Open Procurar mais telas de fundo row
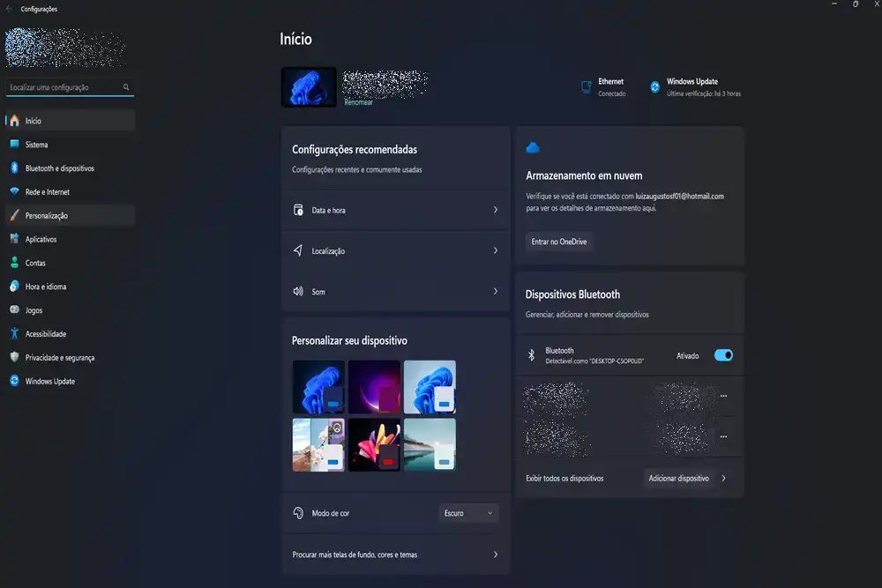Image resolution: width=882 pixels, height=588 pixels. click(x=395, y=555)
